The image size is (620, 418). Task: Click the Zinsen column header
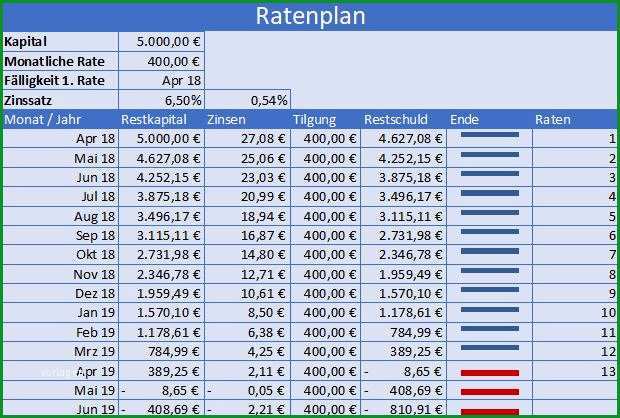[248, 119]
